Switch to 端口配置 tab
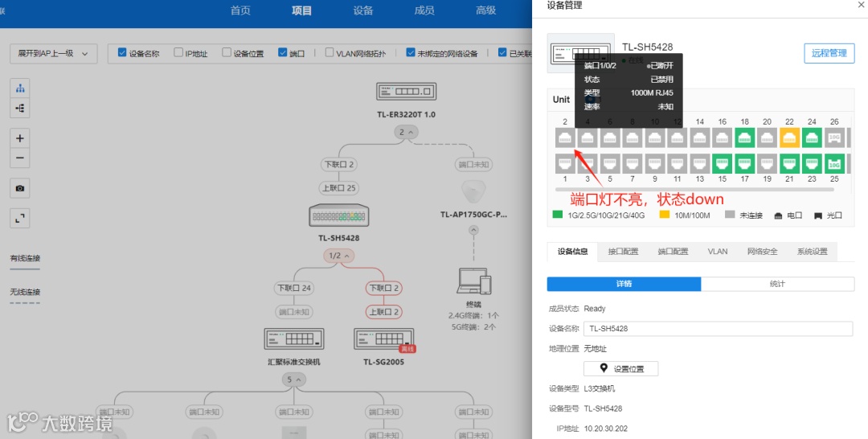868x439 pixels. pyautogui.click(x=673, y=252)
